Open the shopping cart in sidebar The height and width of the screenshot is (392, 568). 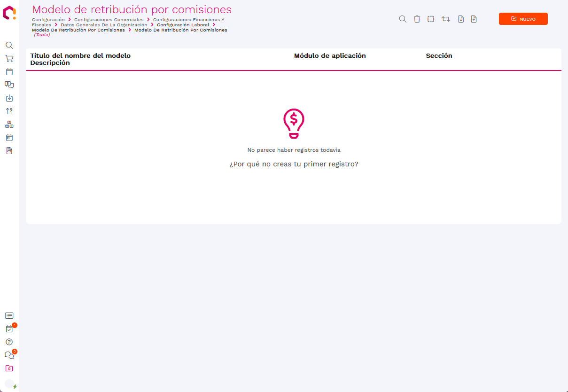(x=9, y=59)
